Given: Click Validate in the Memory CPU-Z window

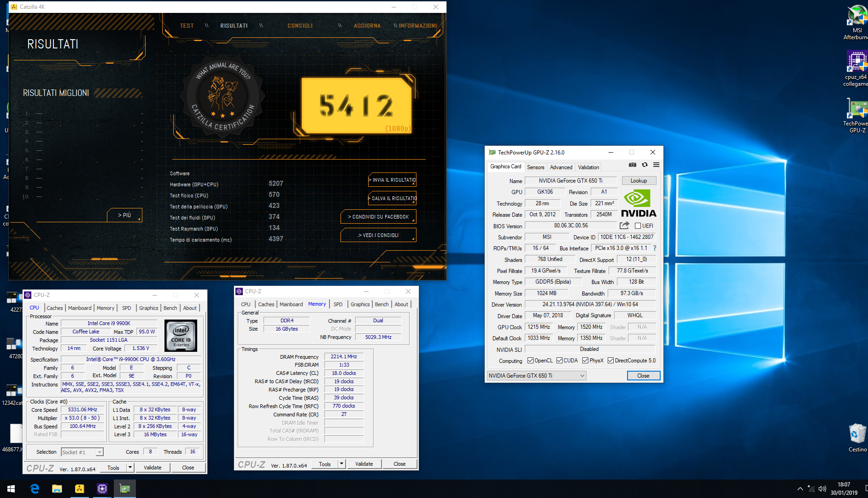Looking at the screenshot, I should click(x=364, y=464).
